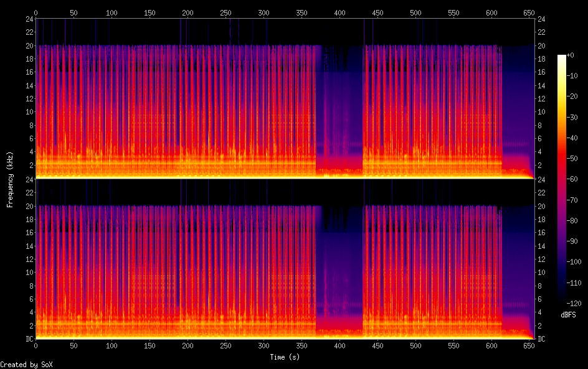Viewport: 588px width, 369px height.
Task: Click the white top of the dBFS color bar
Action: [x=562, y=57]
